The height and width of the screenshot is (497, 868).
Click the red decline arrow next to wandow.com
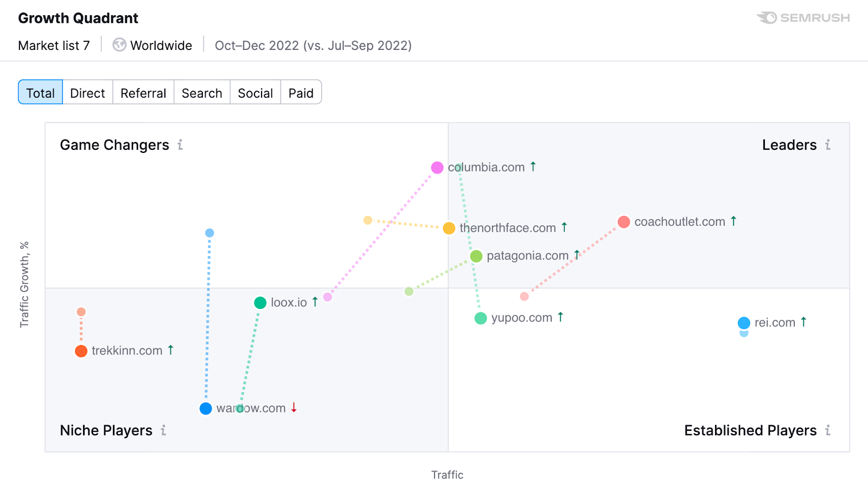[293, 408]
